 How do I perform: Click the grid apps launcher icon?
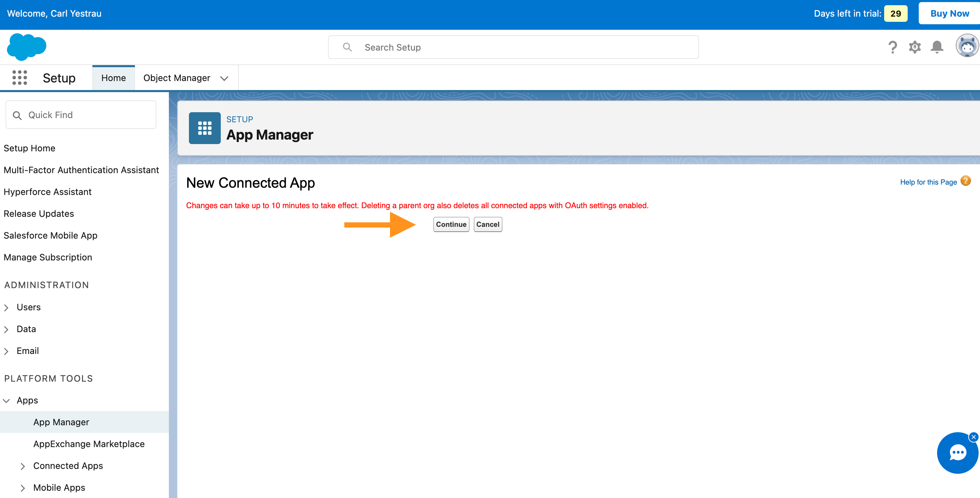18,78
